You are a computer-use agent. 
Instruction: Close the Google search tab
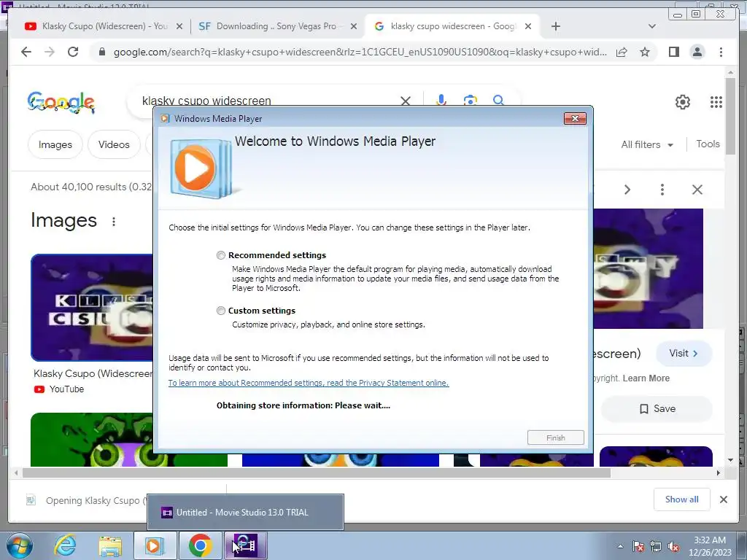pyautogui.click(x=528, y=27)
